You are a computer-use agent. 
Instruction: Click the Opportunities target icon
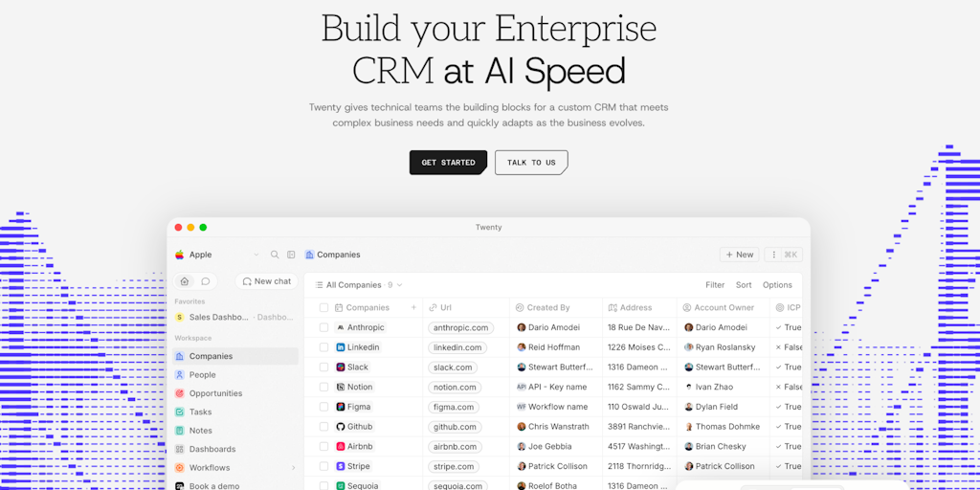click(x=179, y=393)
